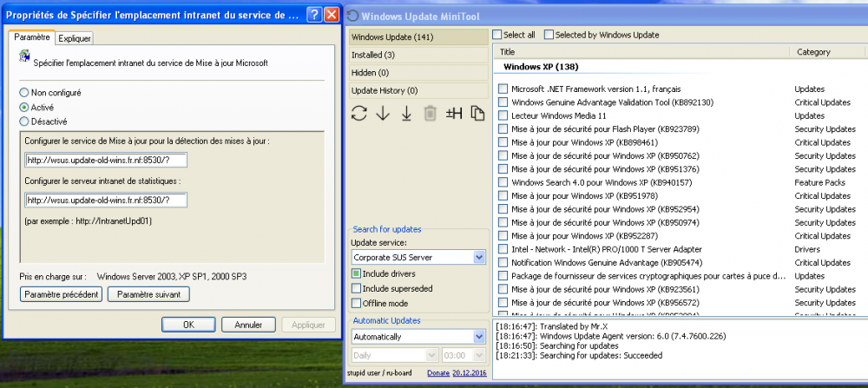Open the Hidden (0) section
The height and width of the screenshot is (388, 868).
(x=418, y=73)
